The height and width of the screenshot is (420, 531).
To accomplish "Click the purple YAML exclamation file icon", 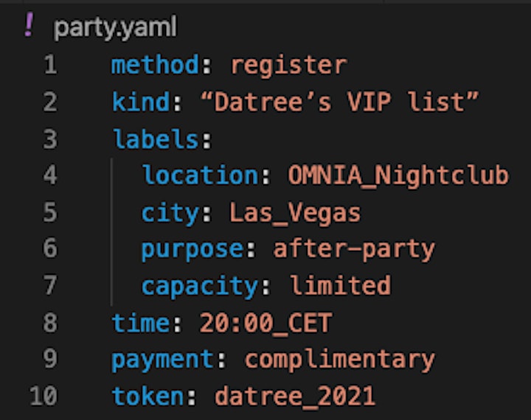I will pos(29,25).
